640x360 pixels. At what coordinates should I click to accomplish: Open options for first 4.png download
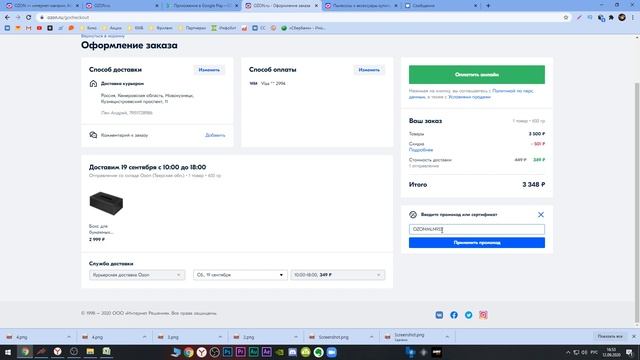pos(69,337)
